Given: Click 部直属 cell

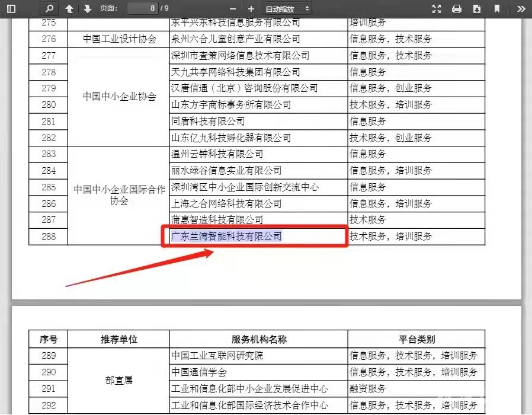Looking at the screenshot, I should pyautogui.click(x=118, y=381).
